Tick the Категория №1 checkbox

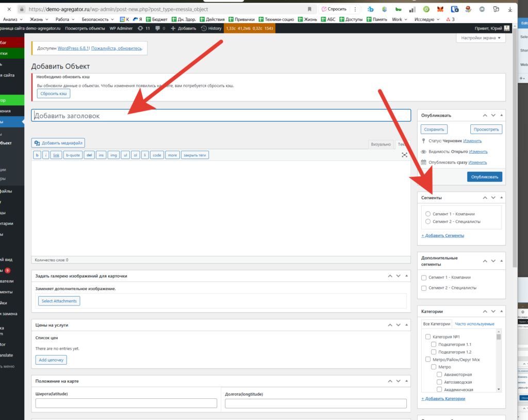click(427, 336)
